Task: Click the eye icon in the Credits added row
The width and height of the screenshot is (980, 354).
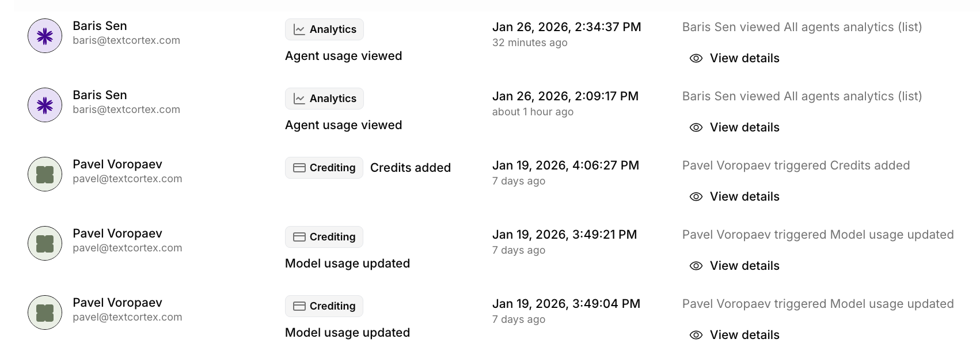Action: click(696, 197)
